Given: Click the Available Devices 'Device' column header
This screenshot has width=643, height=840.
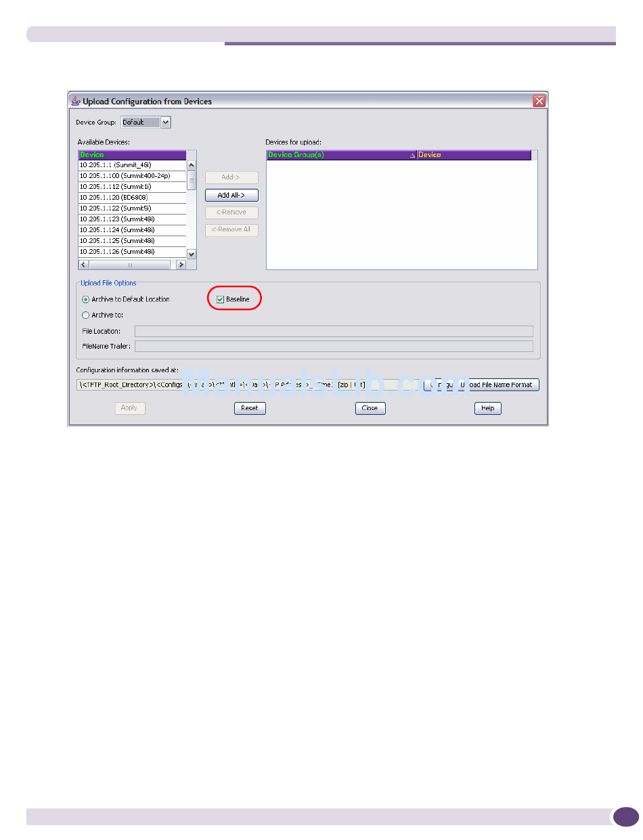Looking at the screenshot, I should [132, 155].
